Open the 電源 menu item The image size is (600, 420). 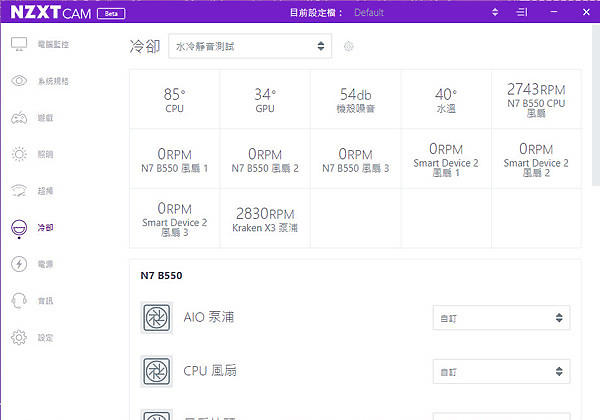46,264
